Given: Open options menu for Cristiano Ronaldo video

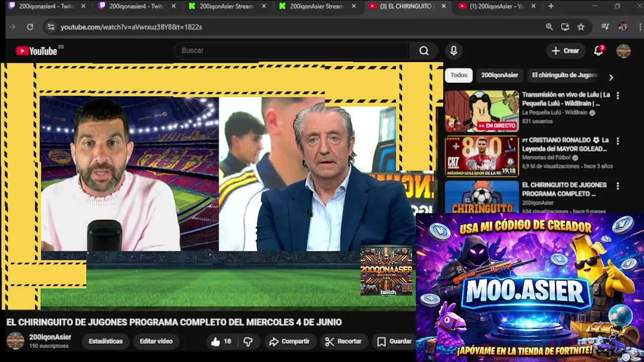Looking at the screenshot, I should 618,141.
